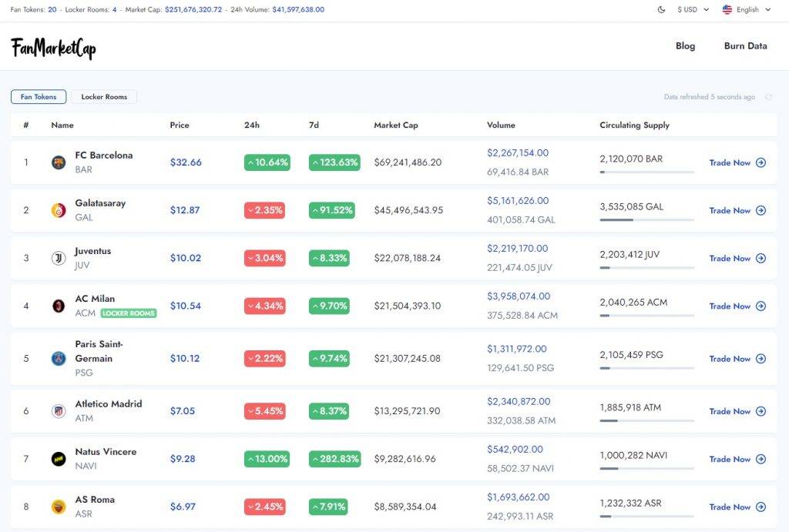Sort table by Market Cap header

click(x=396, y=125)
